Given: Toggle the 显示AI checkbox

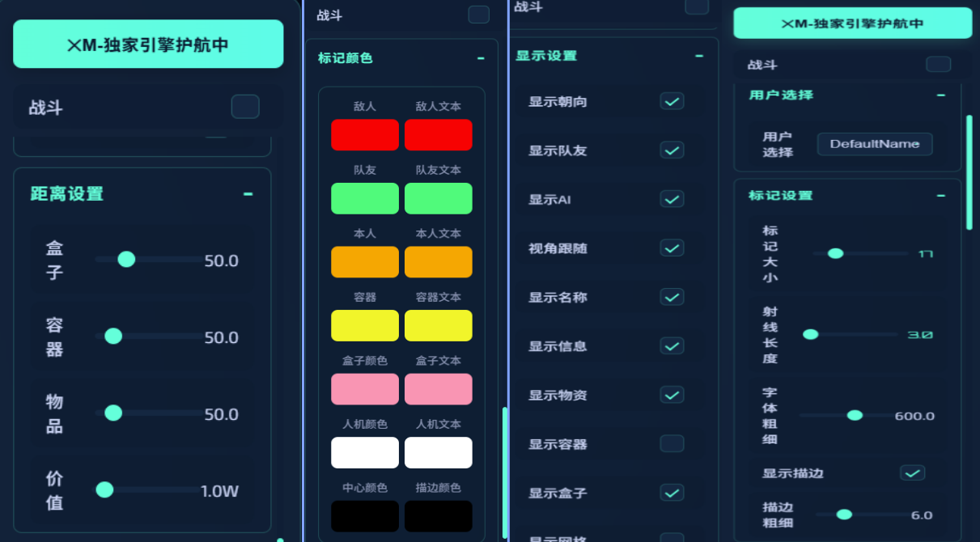Looking at the screenshot, I should [672, 199].
